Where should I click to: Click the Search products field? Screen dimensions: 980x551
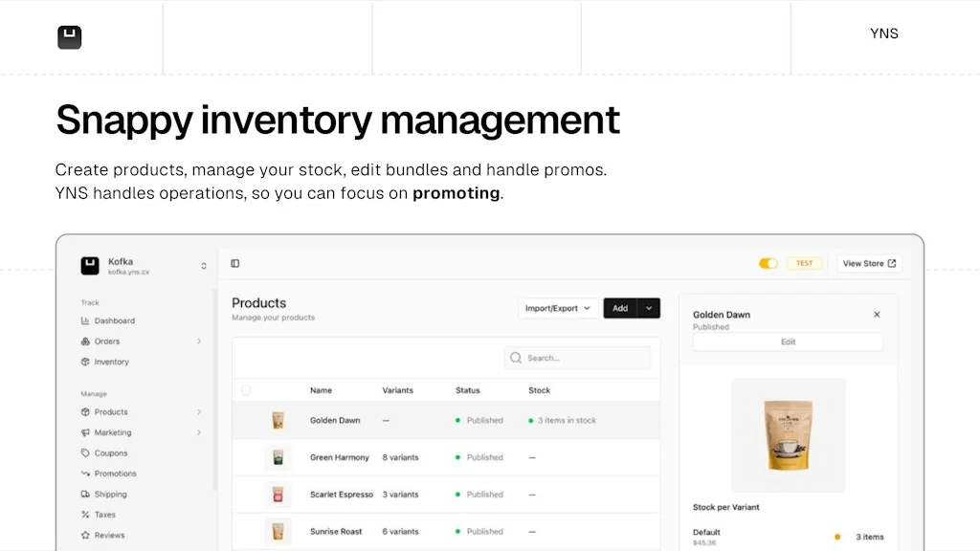[x=578, y=357]
